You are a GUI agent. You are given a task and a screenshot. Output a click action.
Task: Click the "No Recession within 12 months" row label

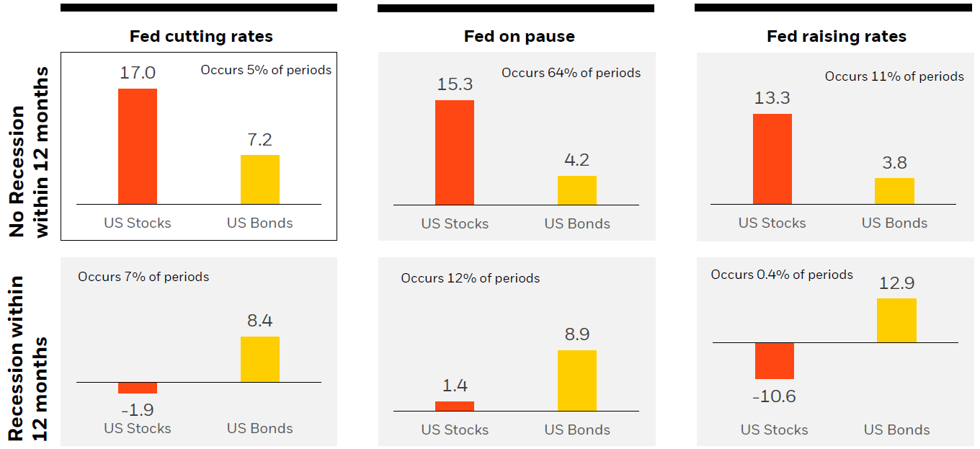coord(30,151)
